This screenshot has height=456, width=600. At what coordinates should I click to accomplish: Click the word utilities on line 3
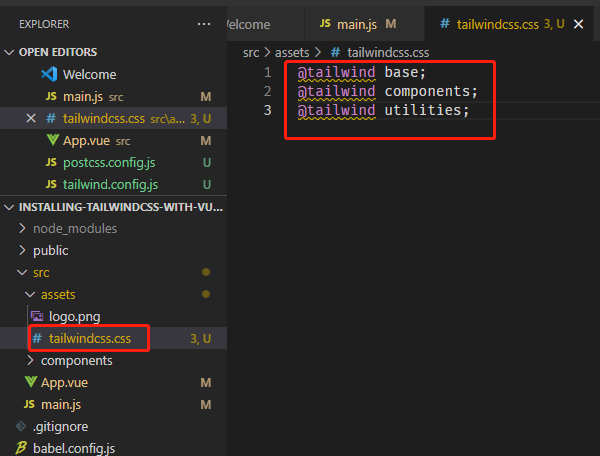click(423, 110)
